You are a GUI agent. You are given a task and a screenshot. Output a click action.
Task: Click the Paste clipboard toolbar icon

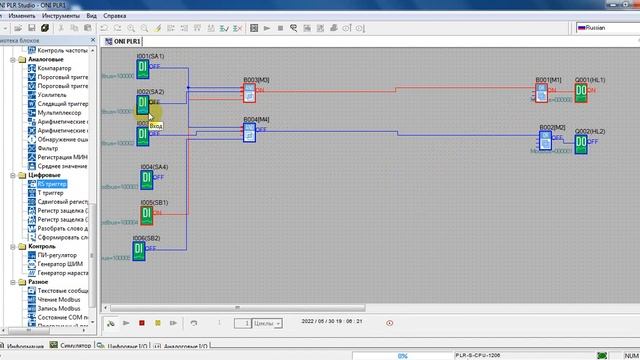(x=87, y=28)
